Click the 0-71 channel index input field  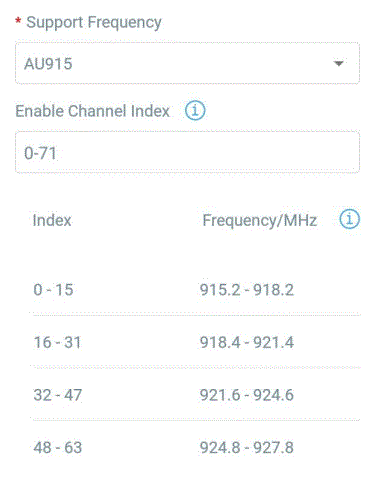pos(187,152)
